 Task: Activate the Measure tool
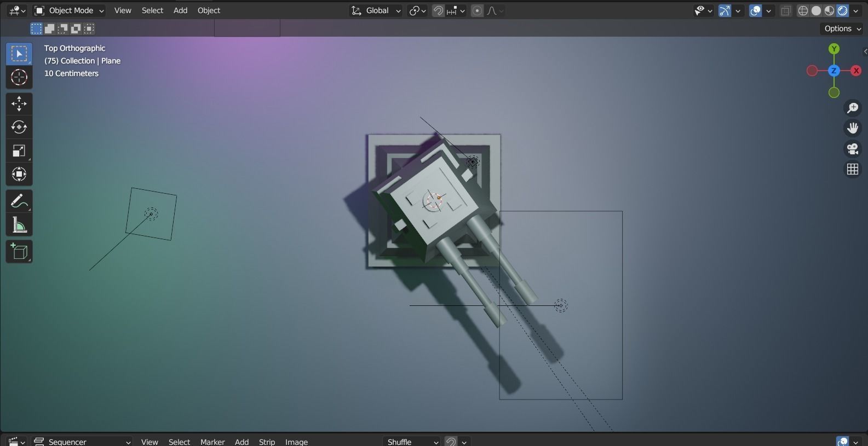click(x=19, y=225)
